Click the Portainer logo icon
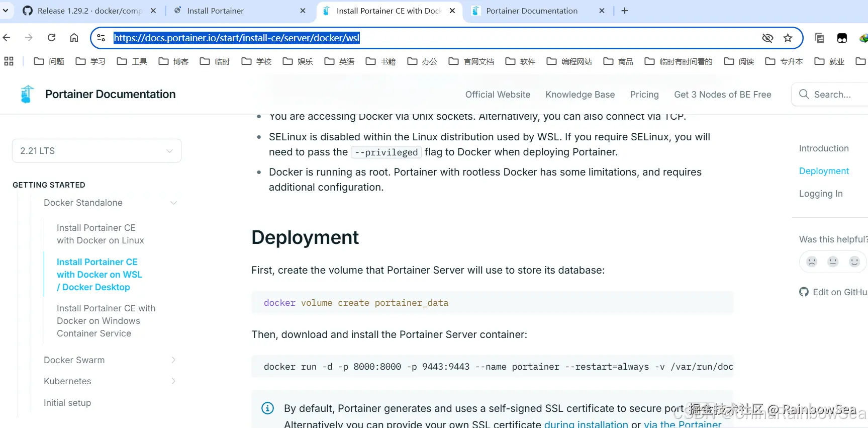 click(x=27, y=94)
